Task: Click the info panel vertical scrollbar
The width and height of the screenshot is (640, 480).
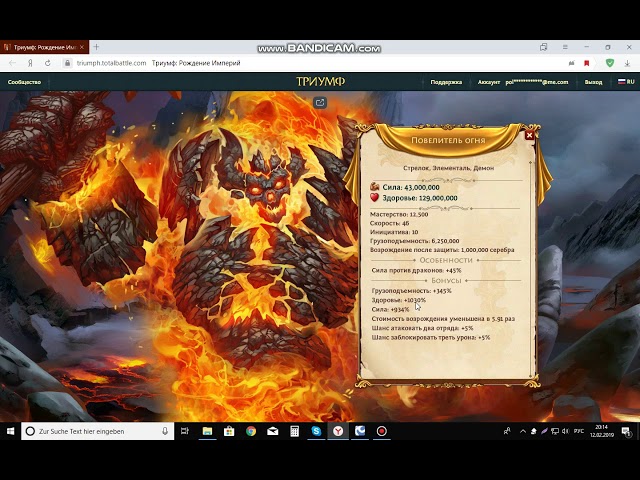Action: pyautogui.click(x=531, y=269)
